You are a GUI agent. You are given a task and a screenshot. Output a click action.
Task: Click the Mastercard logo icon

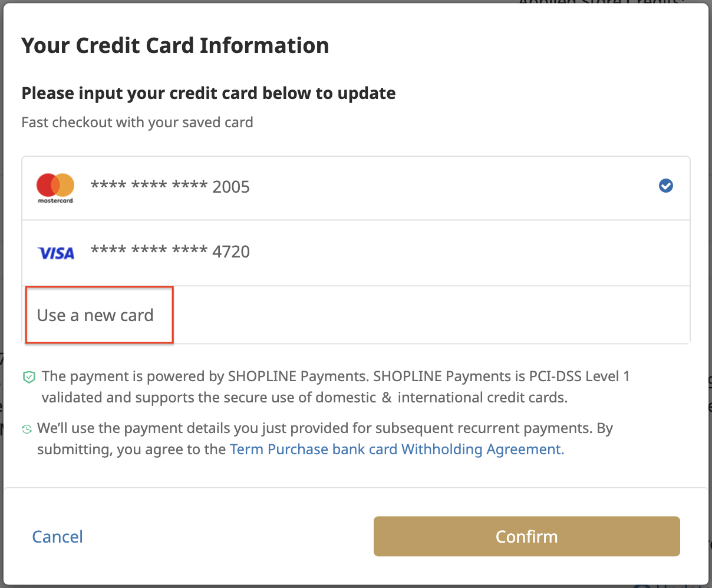[55, 188]
